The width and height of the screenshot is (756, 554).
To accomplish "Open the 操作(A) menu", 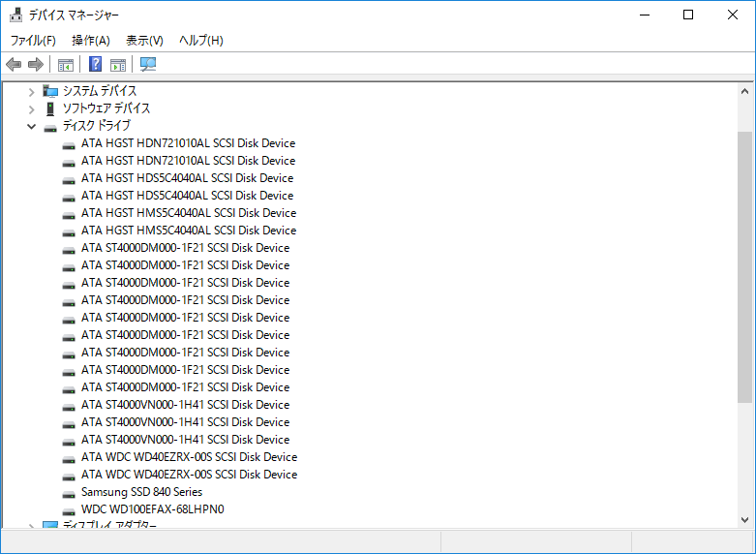I will (91, 41).
